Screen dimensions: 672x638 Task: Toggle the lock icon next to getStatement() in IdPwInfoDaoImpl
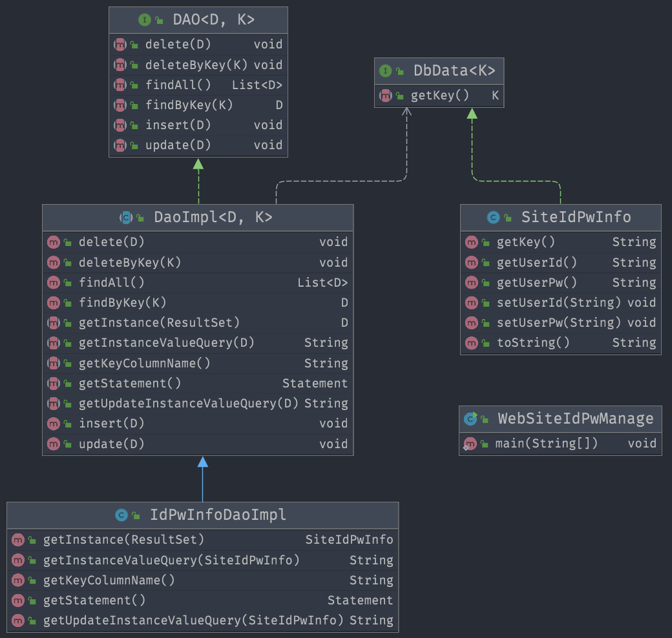pos(32,601)
